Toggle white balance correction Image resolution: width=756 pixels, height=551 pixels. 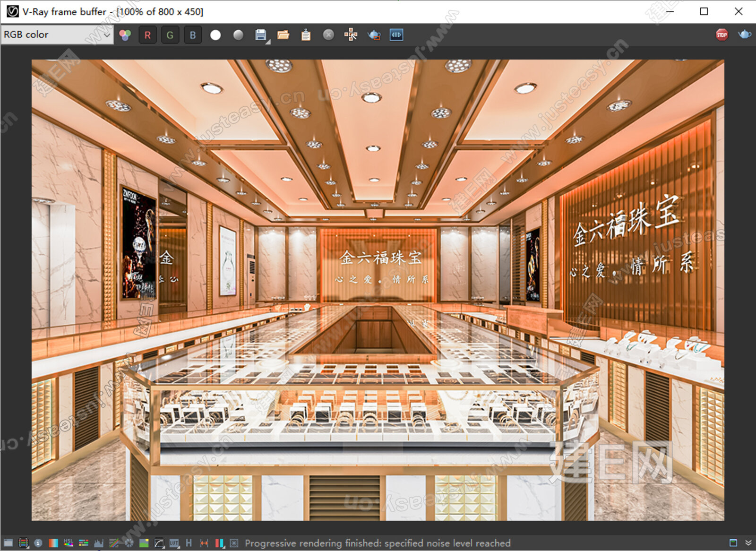point(53,543)
